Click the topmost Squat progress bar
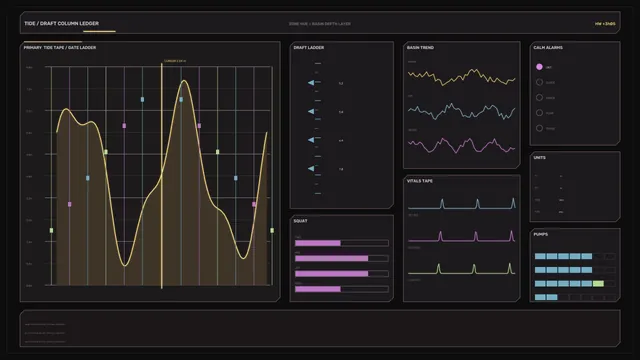 tap(342, 243)
